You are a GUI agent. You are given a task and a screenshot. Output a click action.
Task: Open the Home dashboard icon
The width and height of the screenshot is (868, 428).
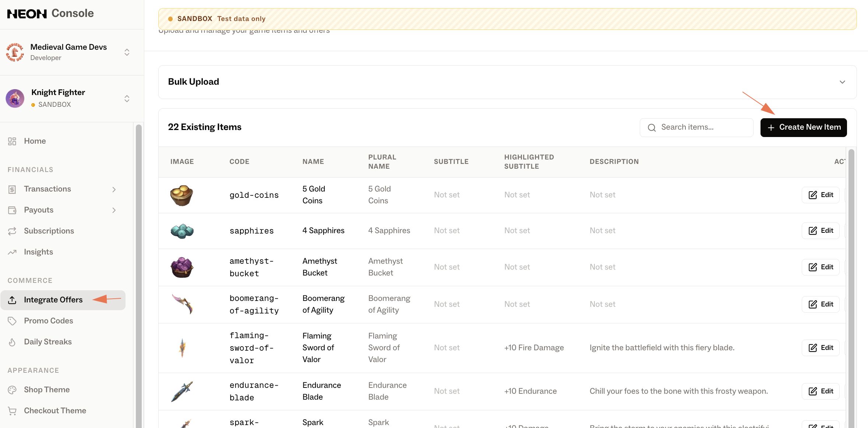[x=12, y=141]
